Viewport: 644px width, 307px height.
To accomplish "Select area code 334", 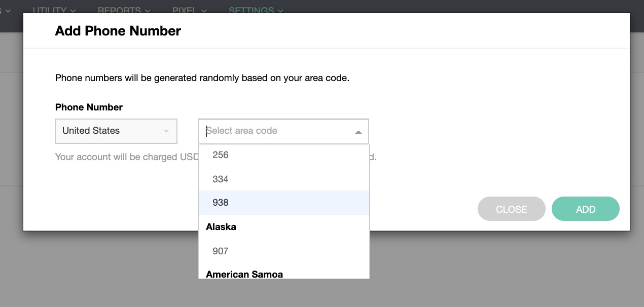I will (x=221, y=179).
